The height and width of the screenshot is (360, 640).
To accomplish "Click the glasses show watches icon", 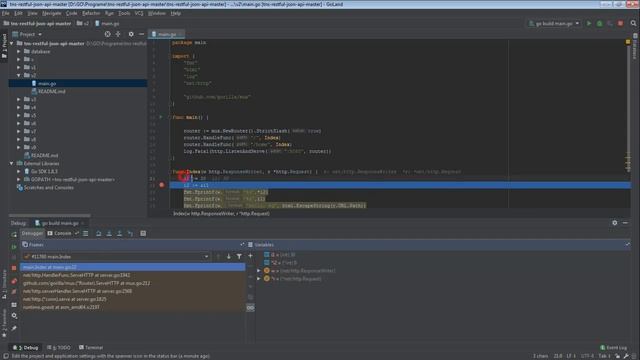I will [250, 307].
